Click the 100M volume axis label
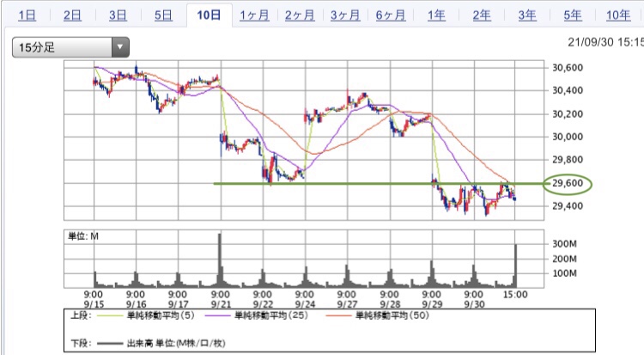The image size is (644, 355). coord(565,273)
